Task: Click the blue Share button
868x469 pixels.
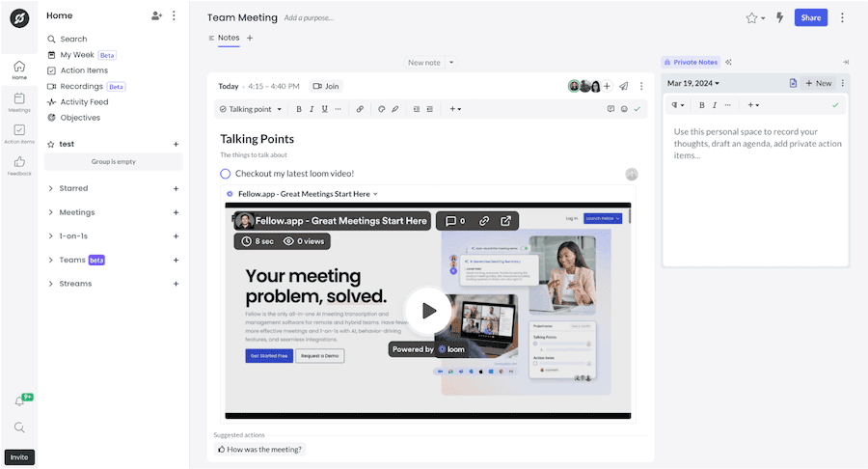Action: pos(810,17)
